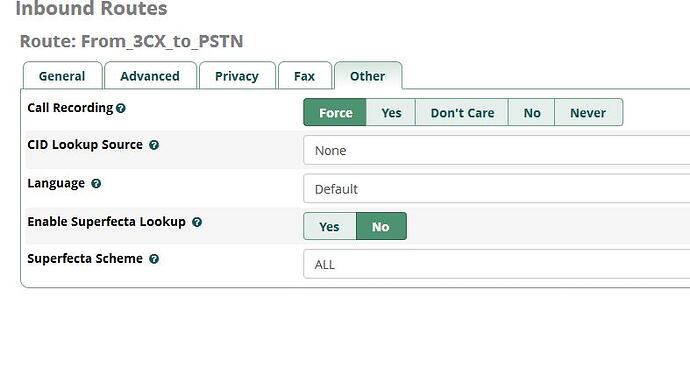
Task: Expand the Language Default dropdown
Action: [497, 188]
